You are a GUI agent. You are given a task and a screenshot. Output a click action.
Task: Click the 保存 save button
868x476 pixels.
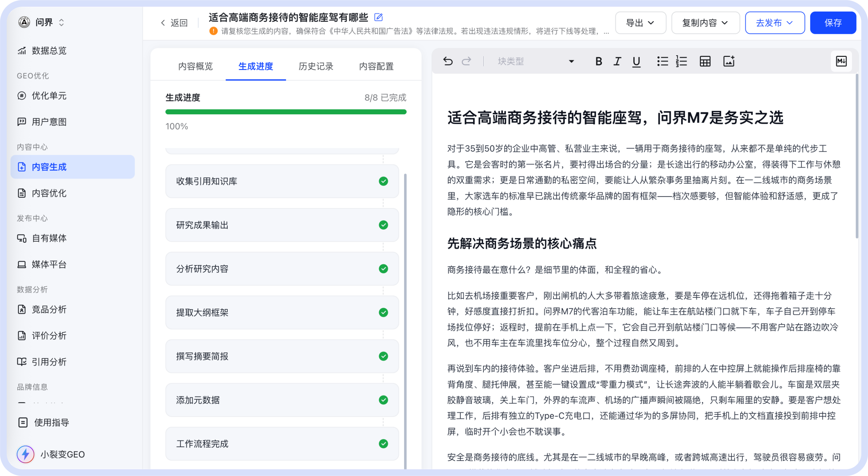coord(832,23)
